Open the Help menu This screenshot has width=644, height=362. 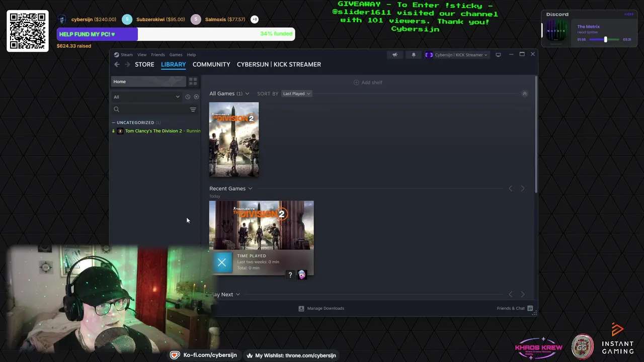tap(191, 55)
